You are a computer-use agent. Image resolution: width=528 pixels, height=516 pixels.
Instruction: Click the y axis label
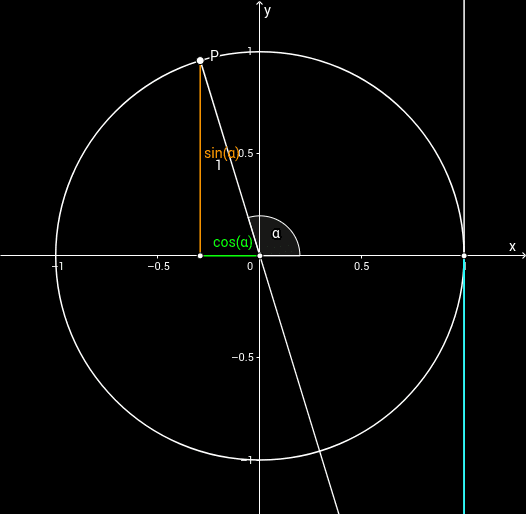click(x=268, y=12)
